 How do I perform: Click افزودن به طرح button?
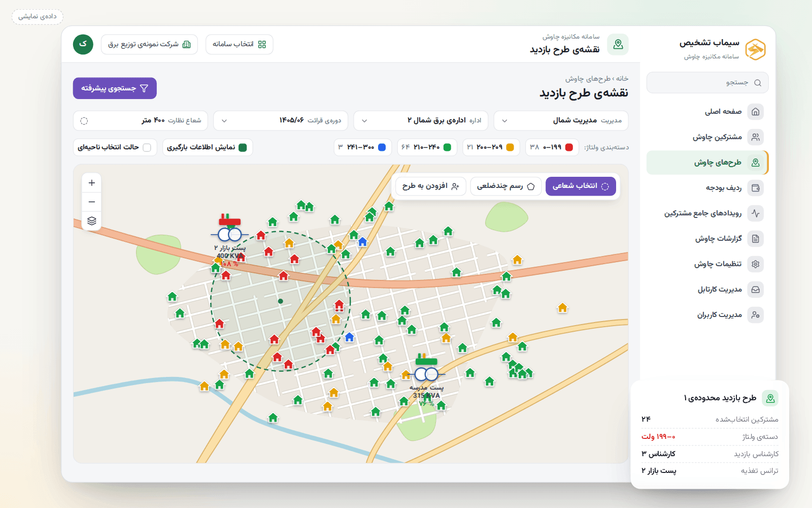[431, 186]
